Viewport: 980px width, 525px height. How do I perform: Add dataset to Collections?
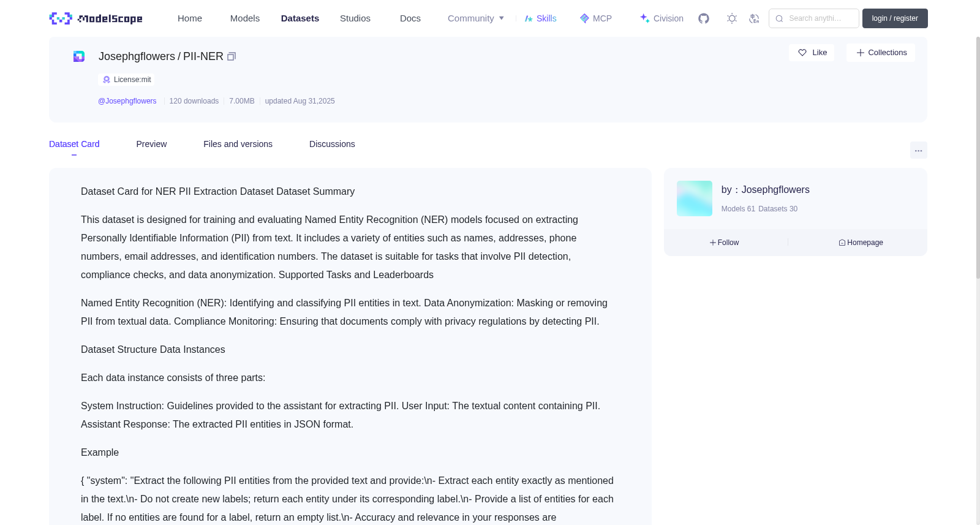pyautogui.click(x=881, y=53)
